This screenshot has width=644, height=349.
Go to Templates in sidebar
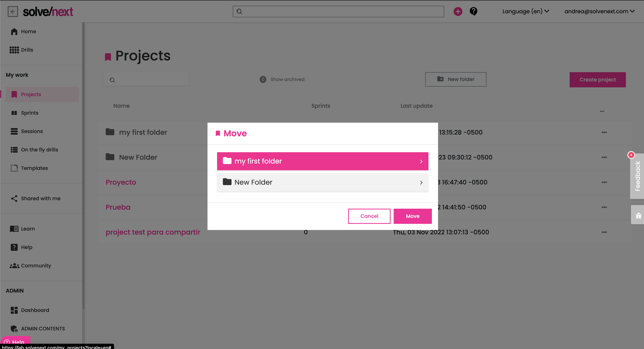click(x=34, y=168)
